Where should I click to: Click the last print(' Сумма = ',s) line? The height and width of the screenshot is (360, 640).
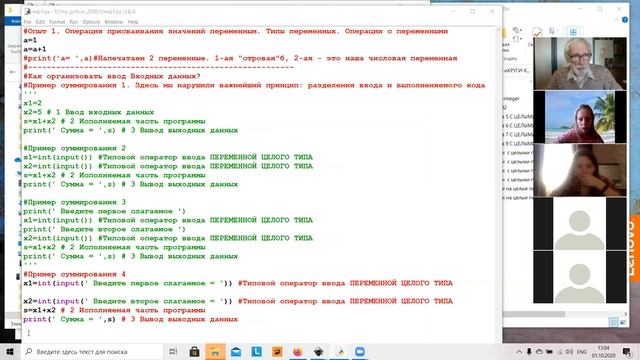[131, 319]
